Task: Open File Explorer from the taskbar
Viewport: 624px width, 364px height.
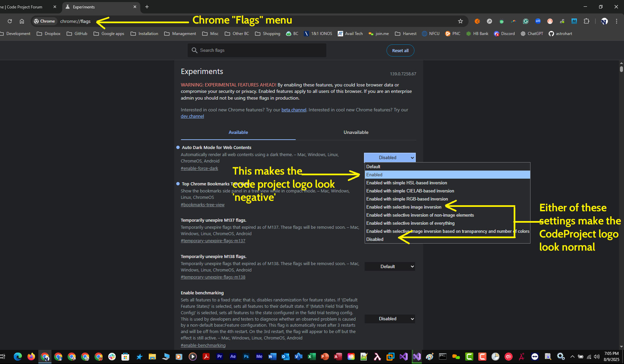Action: click(x=152, y=357)
